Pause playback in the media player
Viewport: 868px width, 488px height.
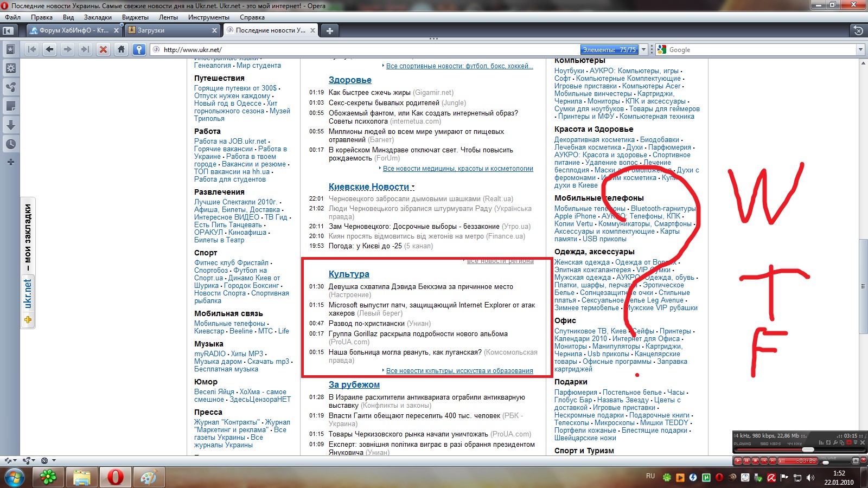click(746, 461)
